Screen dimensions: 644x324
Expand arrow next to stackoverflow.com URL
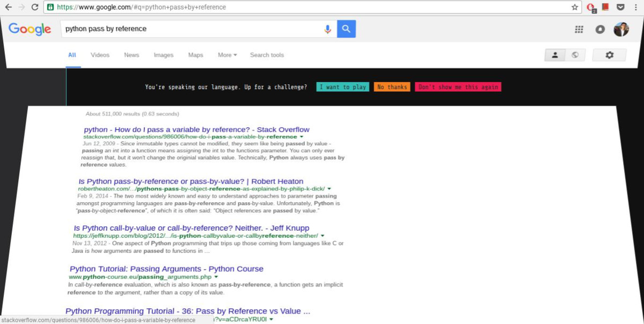click(302, 137)
